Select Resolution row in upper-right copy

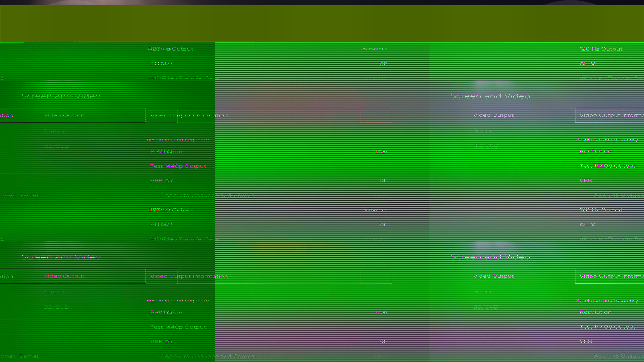(595, 152)
